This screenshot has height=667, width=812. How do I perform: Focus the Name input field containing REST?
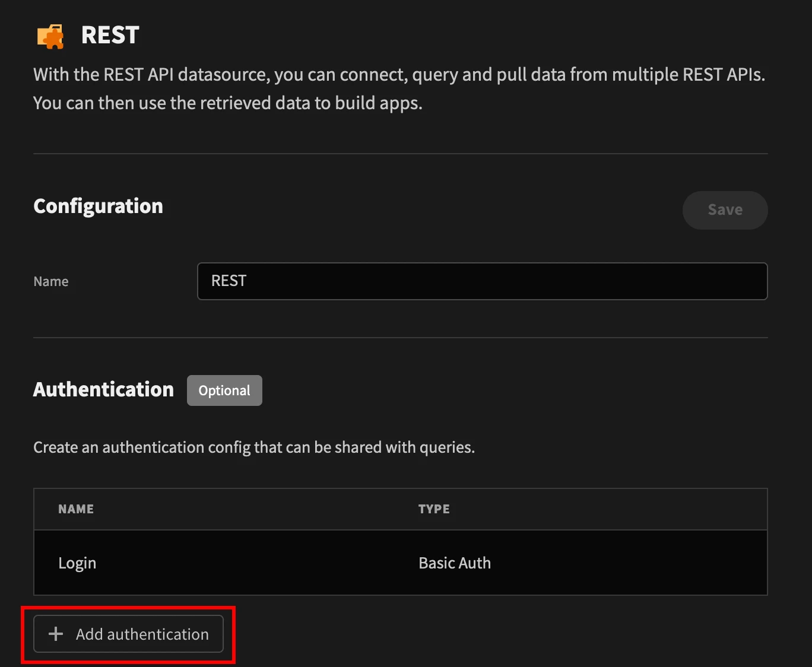[482, 281]
